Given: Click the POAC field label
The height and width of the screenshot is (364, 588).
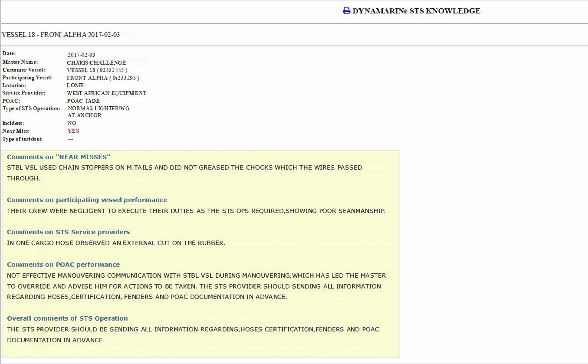Looking at the screenshot, I should point(11,101).
